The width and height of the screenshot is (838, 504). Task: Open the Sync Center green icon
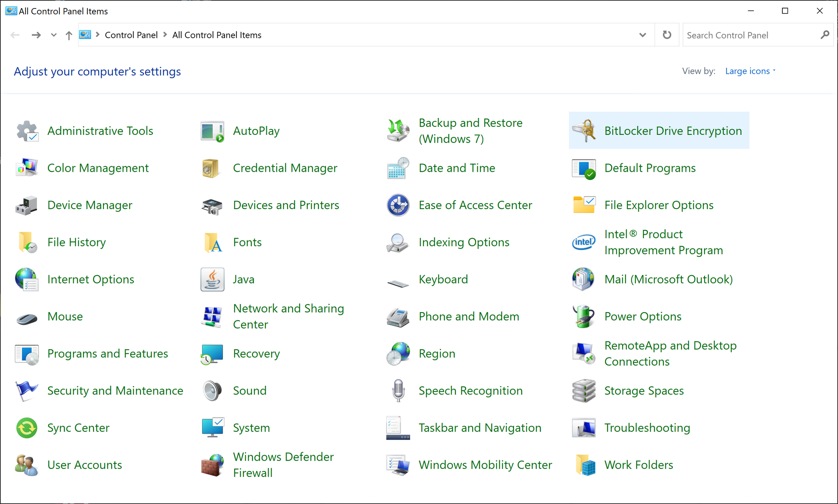(x=26, y=428)
